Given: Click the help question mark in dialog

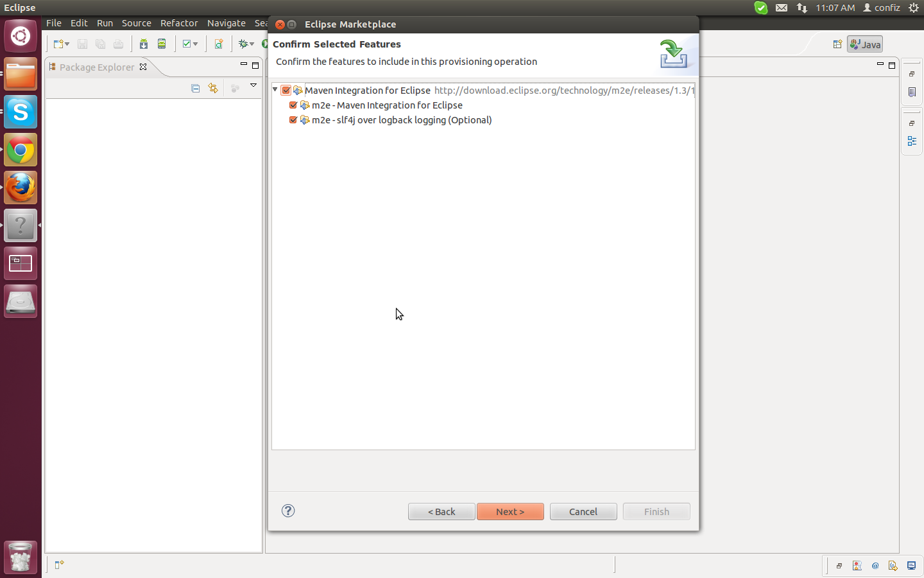Looking at the screenshot, I should click(x=288, y=511).
